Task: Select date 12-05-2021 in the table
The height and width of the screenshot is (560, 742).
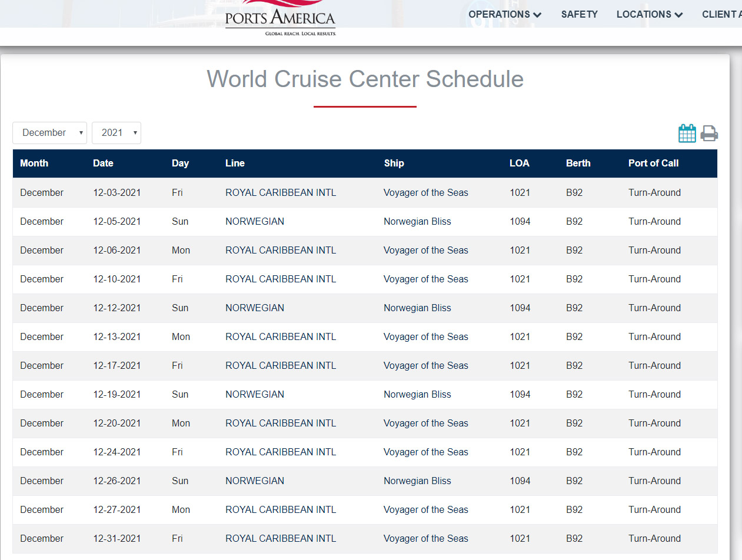Action: click(117, 221)
